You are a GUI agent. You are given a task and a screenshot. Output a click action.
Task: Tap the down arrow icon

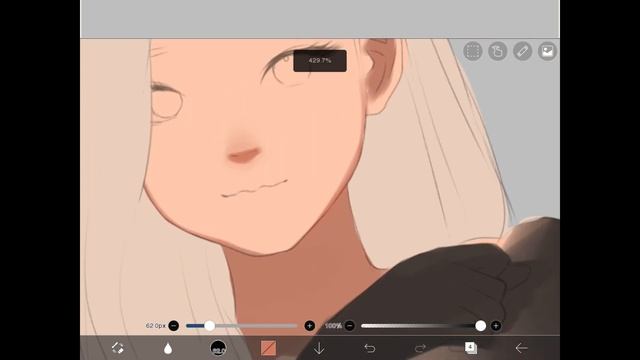(319, 348)
